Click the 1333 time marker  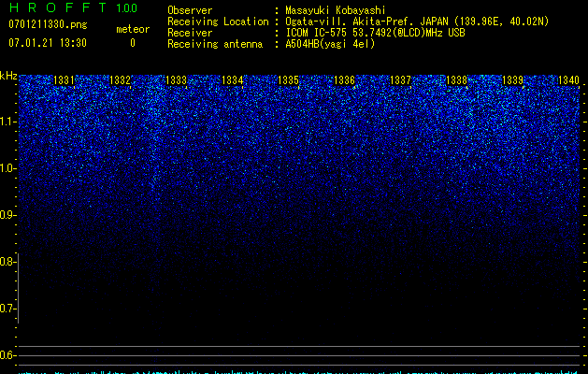(176, 80)
